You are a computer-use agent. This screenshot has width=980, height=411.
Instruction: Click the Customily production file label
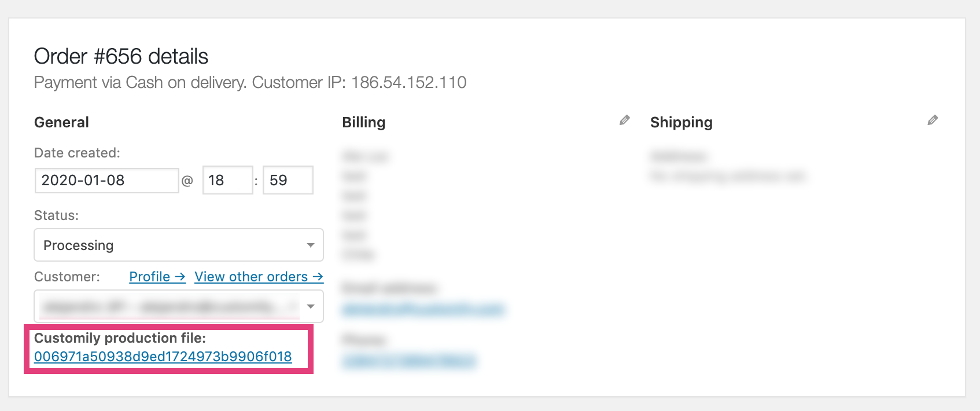(x=120, y=338)
